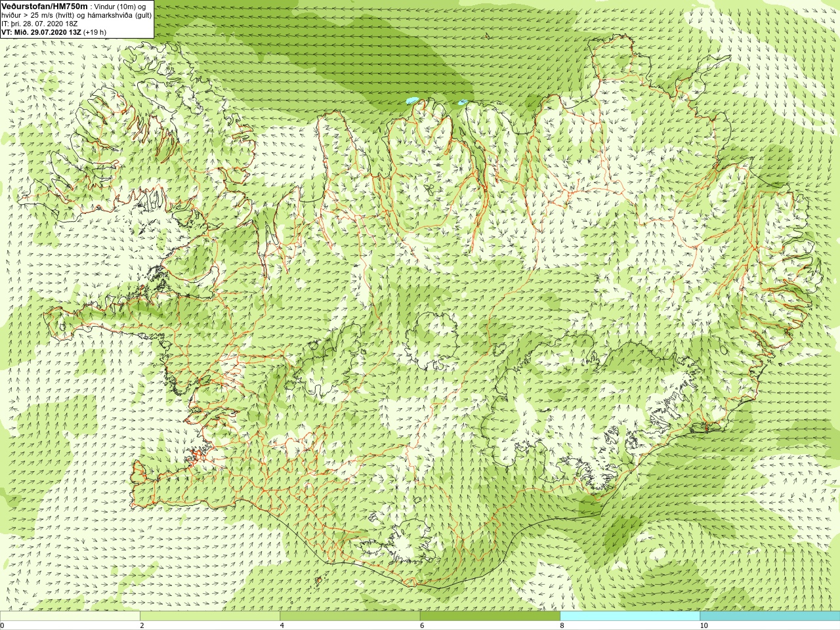Click the scale tick label '4'
Viewport: 840px width, 630px height.
pos(282,626)
